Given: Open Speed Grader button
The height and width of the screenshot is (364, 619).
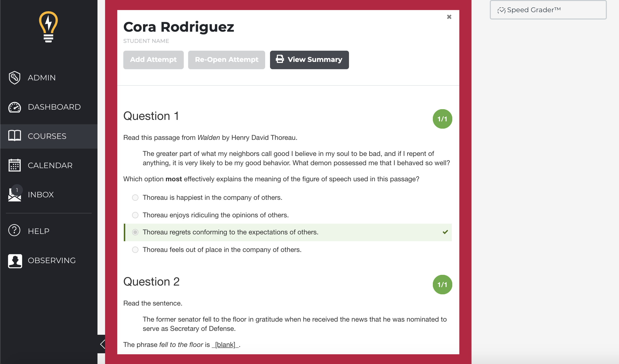Looking at the screenshot, I should (x=548, y=10).
